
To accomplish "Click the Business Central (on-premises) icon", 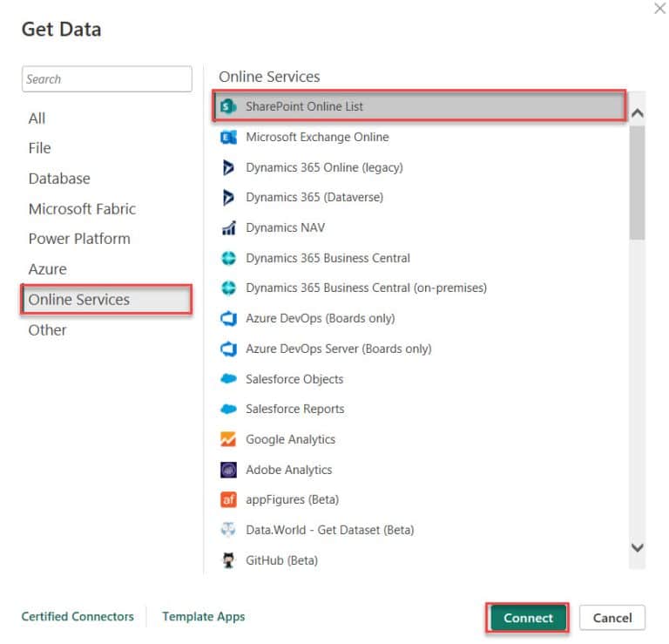I will (x=228, y=288).
